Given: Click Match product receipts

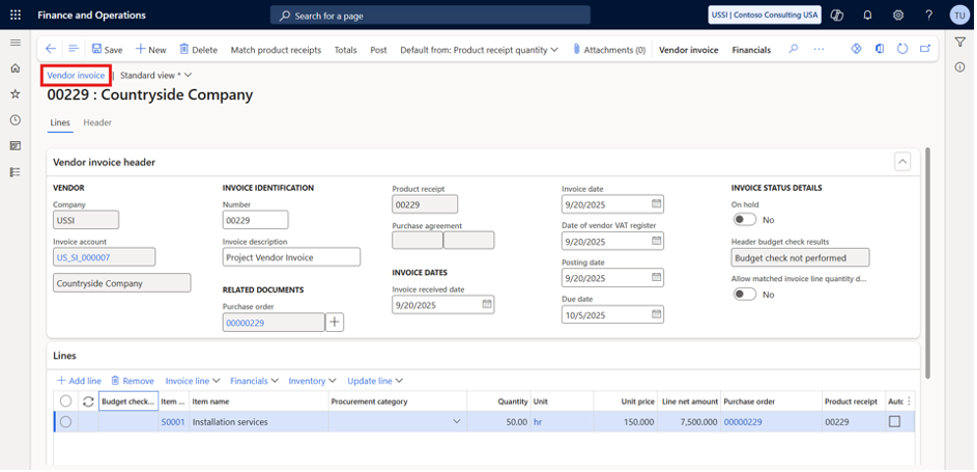Looking at the screenshot, I should (x=276, y=50).
